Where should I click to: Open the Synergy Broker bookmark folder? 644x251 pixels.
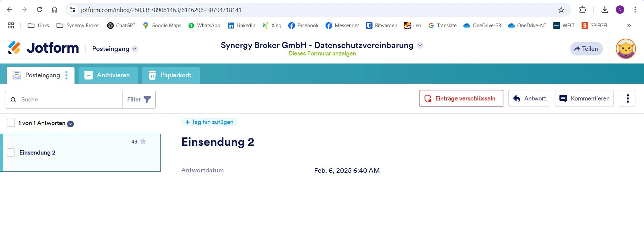pyautogui.click(x=79, y=26)
